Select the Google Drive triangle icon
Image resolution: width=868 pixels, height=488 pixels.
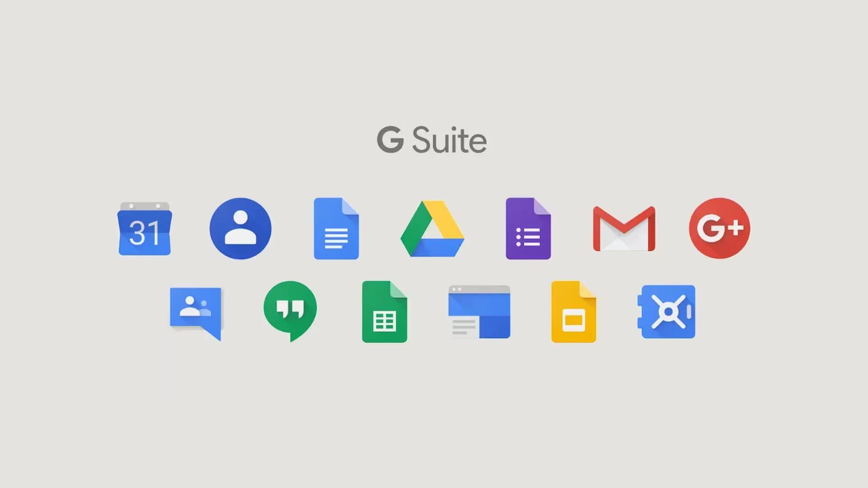[432, 229]
